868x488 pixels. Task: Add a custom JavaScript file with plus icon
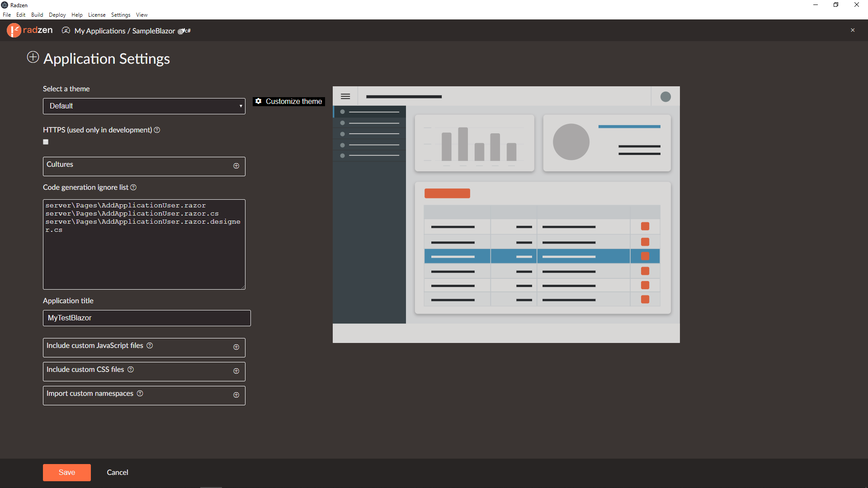pyautogui.click(x=236, y=347)
